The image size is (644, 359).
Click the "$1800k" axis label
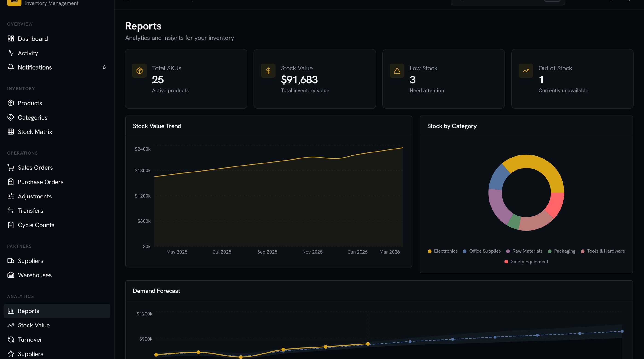pyautogui.click(x=143, y=170)
